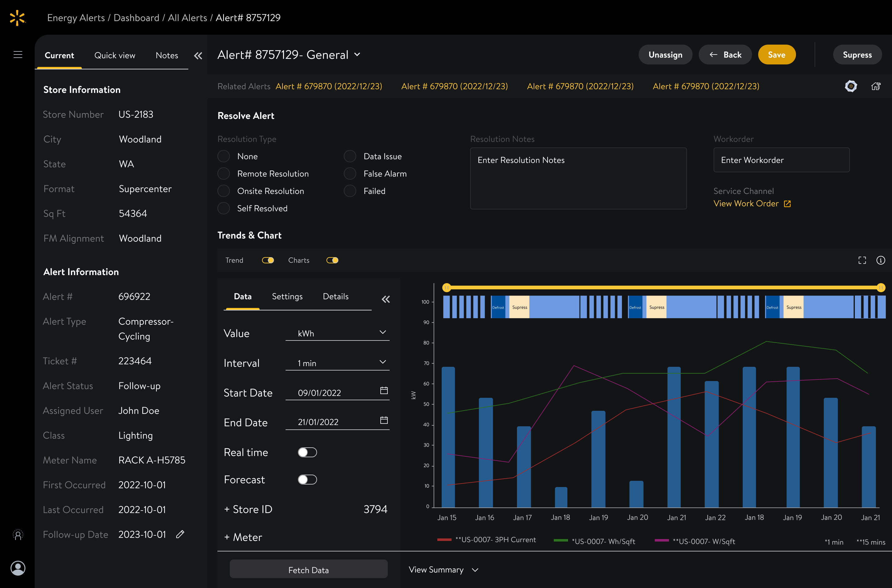Click the Jan 15 chart bar

[x=448, y=437]
